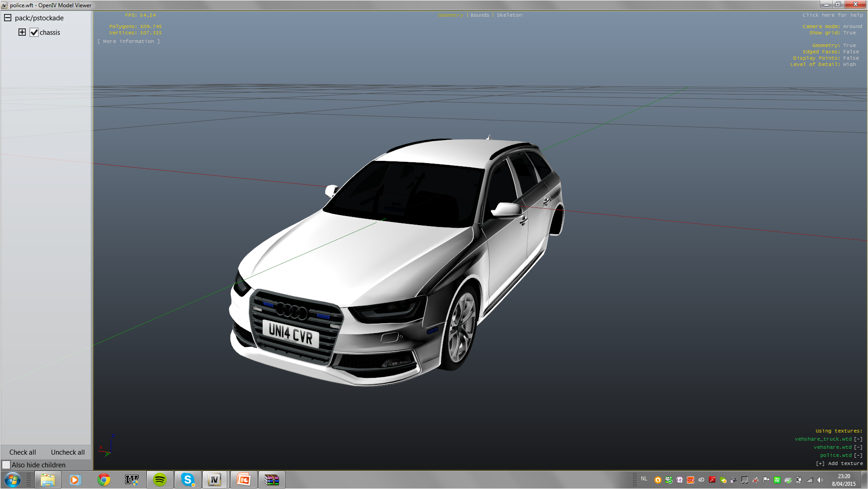Switch to the Geometry view tab
The image size is (868, 489).
450,15
